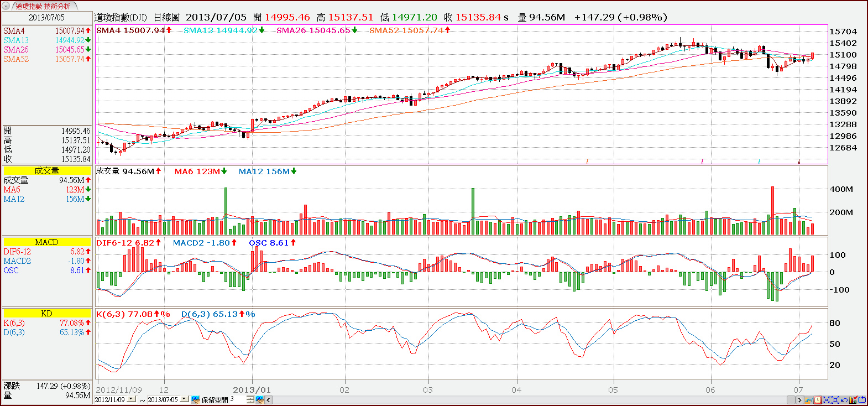The width and height of the screenshot is (868, 406).
Task: Click the bar chart indicator settings icon
Action: (x=853, y=399)
